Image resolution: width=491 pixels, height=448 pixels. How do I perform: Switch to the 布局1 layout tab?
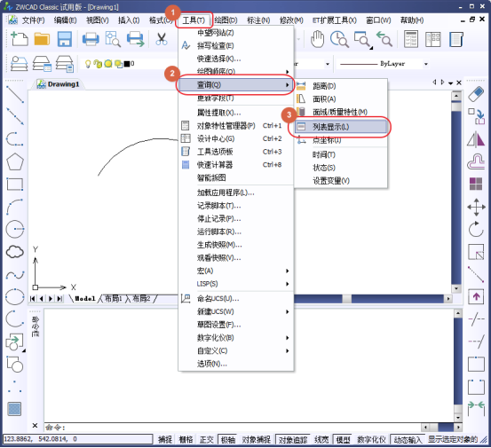click(113, 298)
